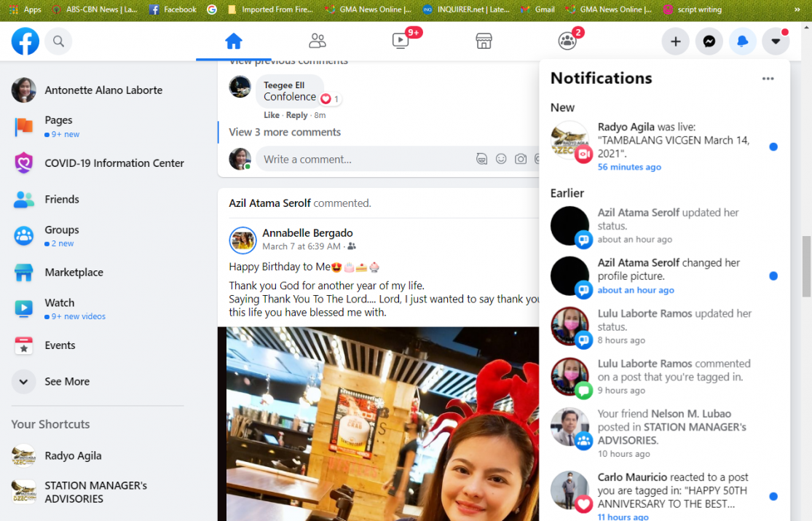Open the Account dropdown arrow
This screenshot has width=812, height=521.
(x=776, y=42)
